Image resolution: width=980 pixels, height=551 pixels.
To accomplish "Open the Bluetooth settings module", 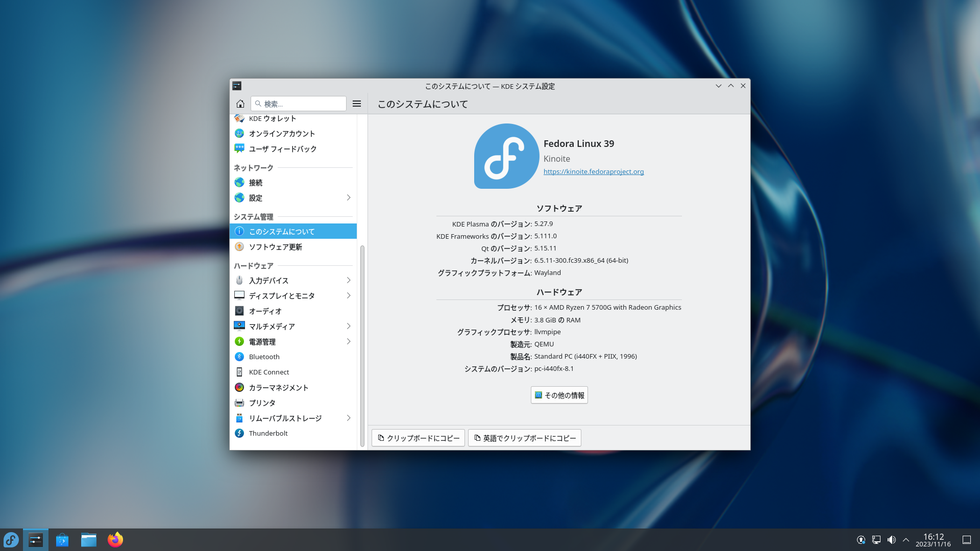I will 264,357.
